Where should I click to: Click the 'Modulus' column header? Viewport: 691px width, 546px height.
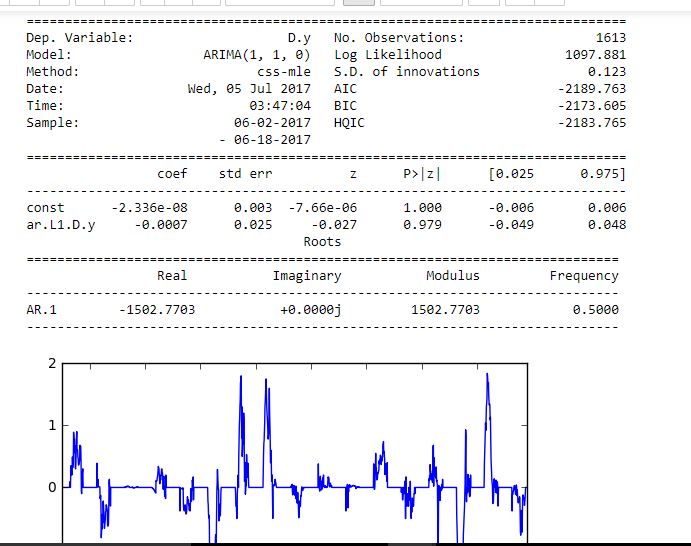pos(453,275)
